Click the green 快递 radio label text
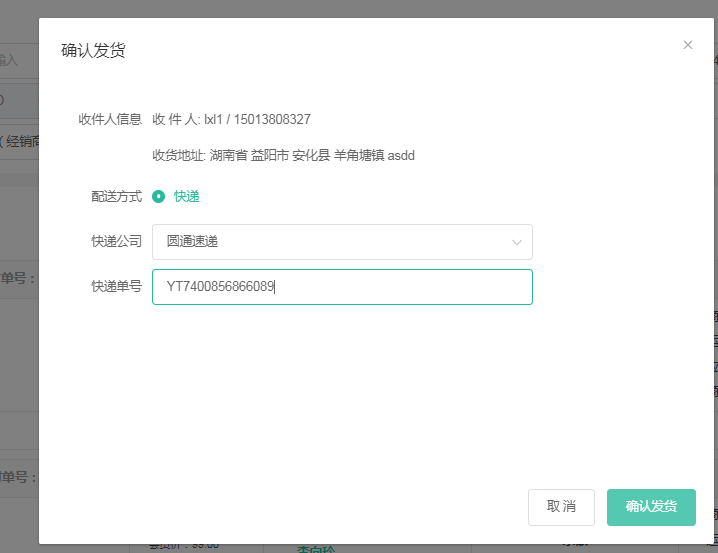Viewport: 718px width, 553px height. [x=187, y=196]
